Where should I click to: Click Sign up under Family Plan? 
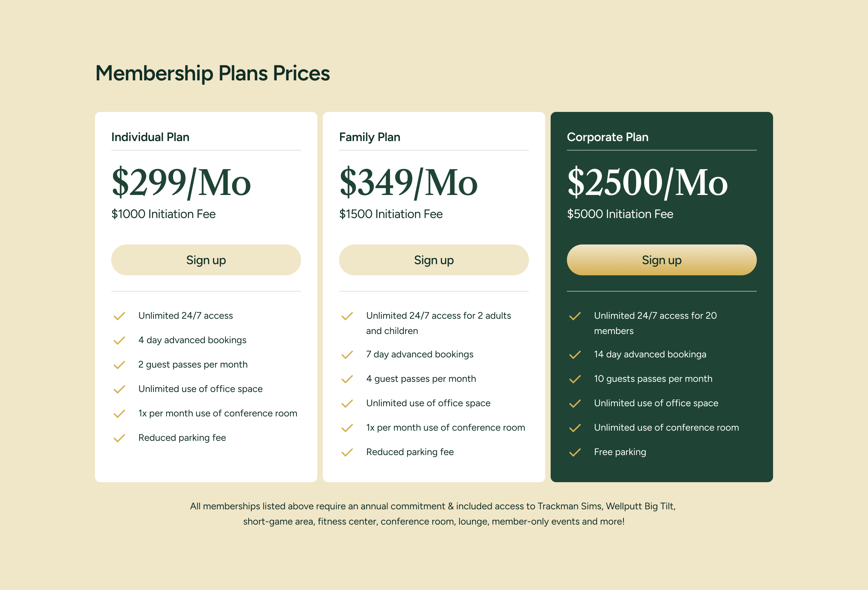(x=434, y=260)
